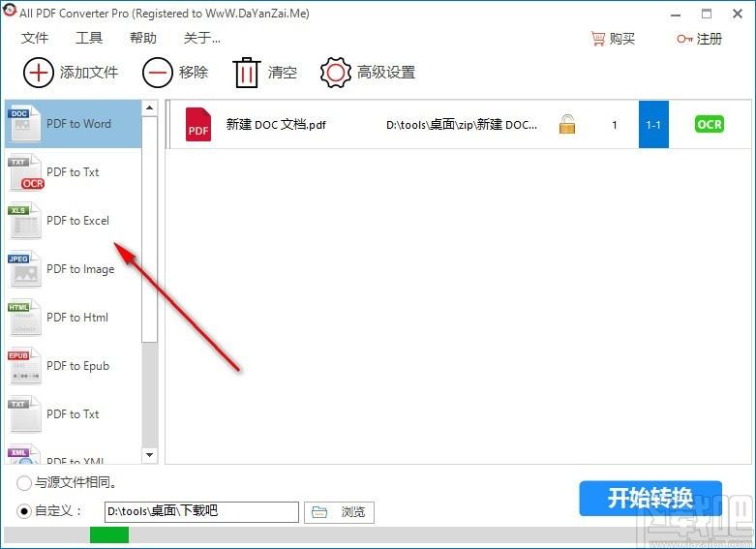Click the 高级设置 advanced settings label
This screenshot has width=756, height=549.
tap(386, 73)
